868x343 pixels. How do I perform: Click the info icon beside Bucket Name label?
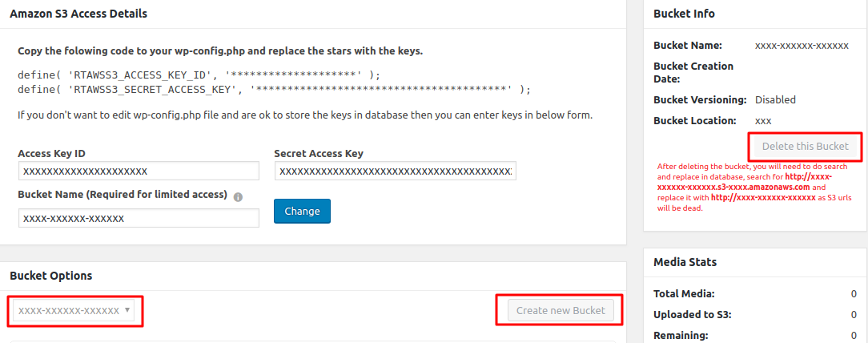[x=238, y=196]
